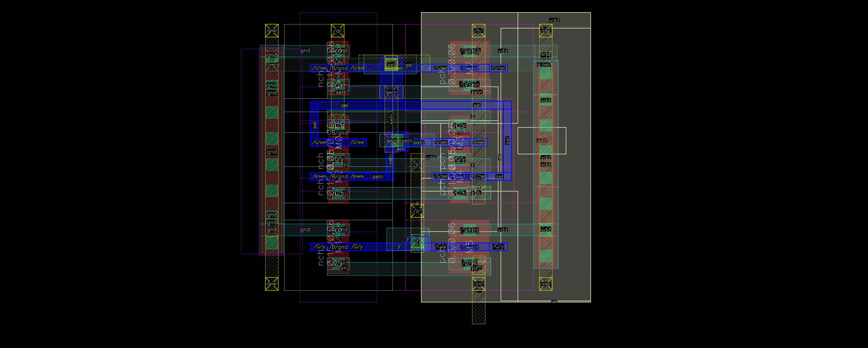The height and width of the screenshot is (348, 868).
Task: Click the /D/seln label in the PMOS region
Action: pyautogui.click(x=470, y=85)
